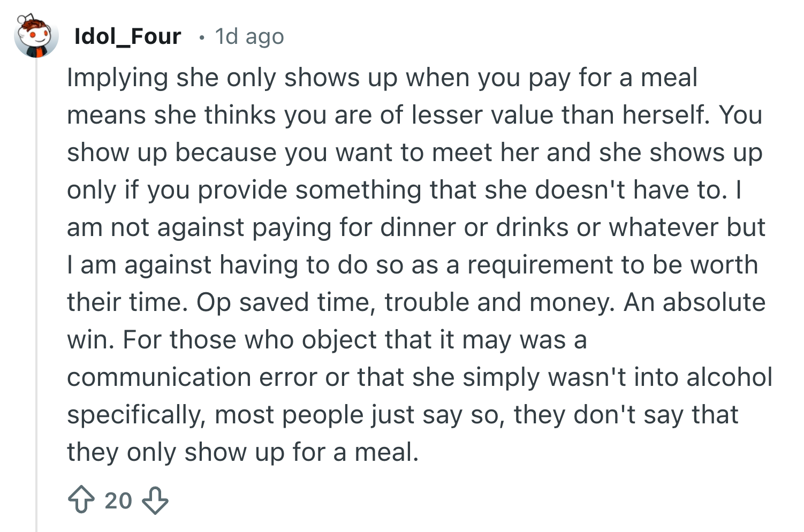Click the "1d ago" timestamp
This screenshot has height=532, width=804.
(249, 36)
